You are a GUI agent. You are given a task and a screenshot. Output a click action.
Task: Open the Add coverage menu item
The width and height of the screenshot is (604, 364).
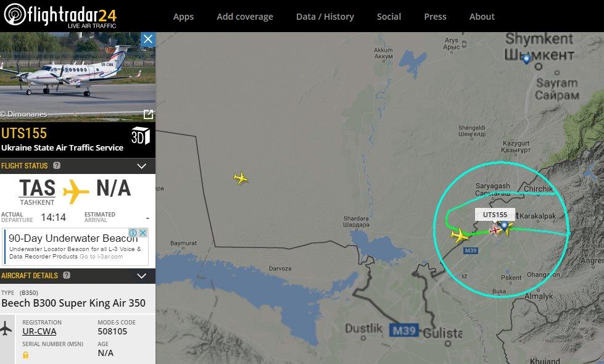point(245,17)
